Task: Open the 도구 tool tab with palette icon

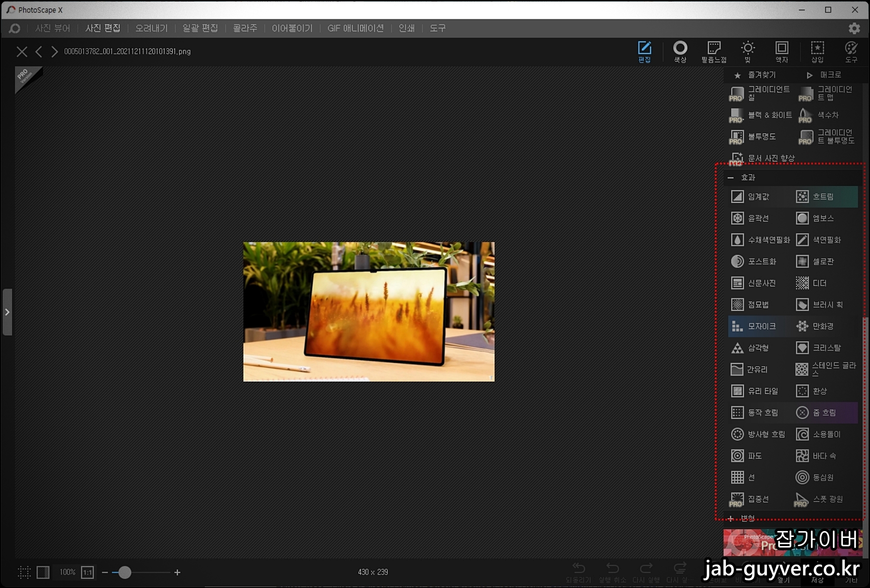Action: click(851, 52)
